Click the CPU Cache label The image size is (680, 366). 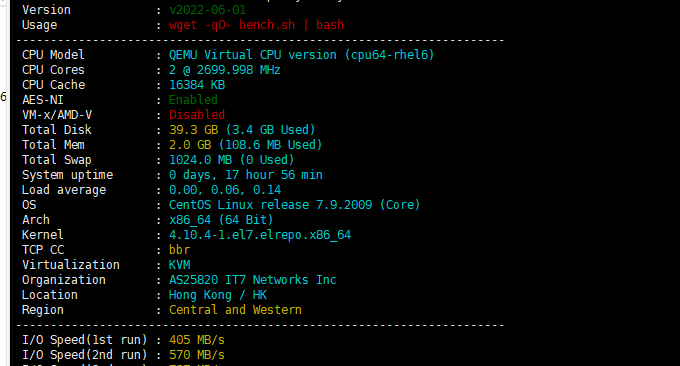[x=53, y=85]
